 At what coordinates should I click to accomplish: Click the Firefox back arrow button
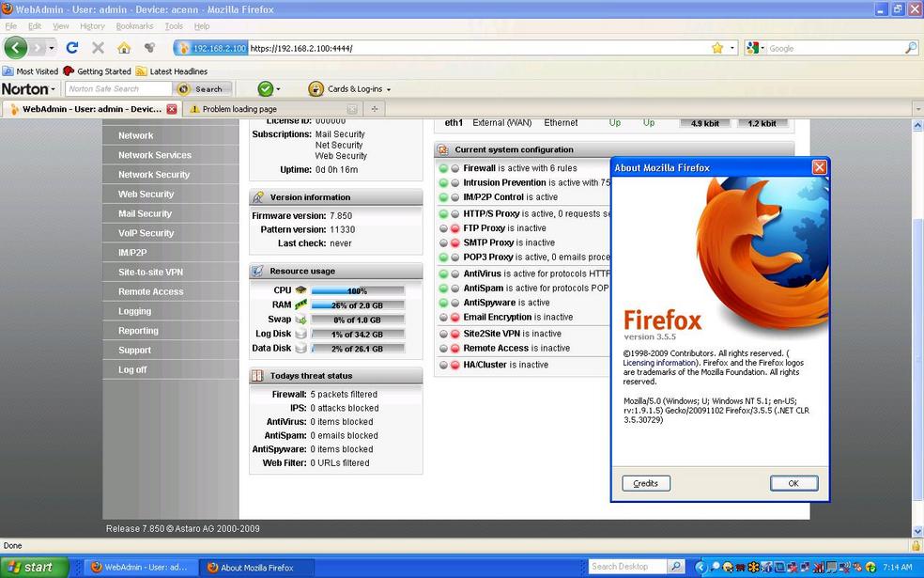16,48
